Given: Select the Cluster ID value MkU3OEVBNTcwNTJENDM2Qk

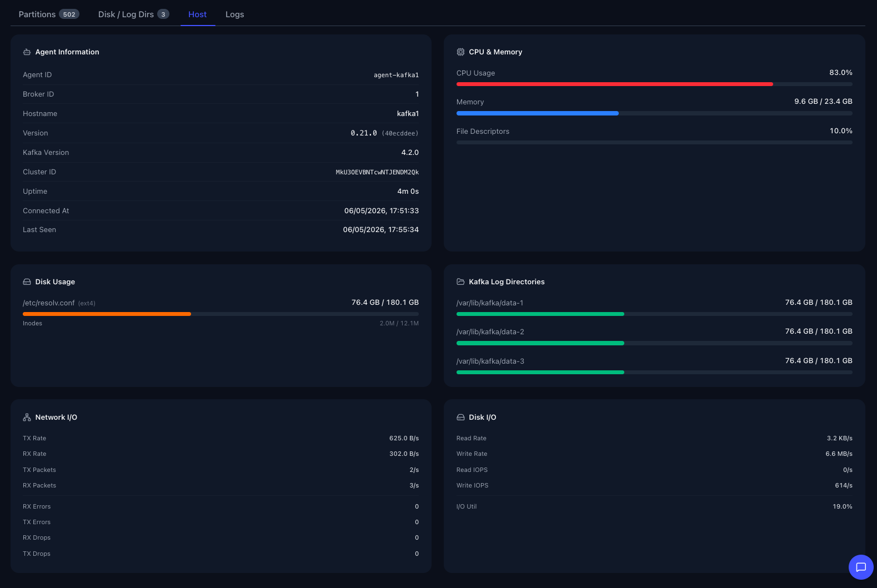Looking at the screenshot, I should (x=377, y=172).
